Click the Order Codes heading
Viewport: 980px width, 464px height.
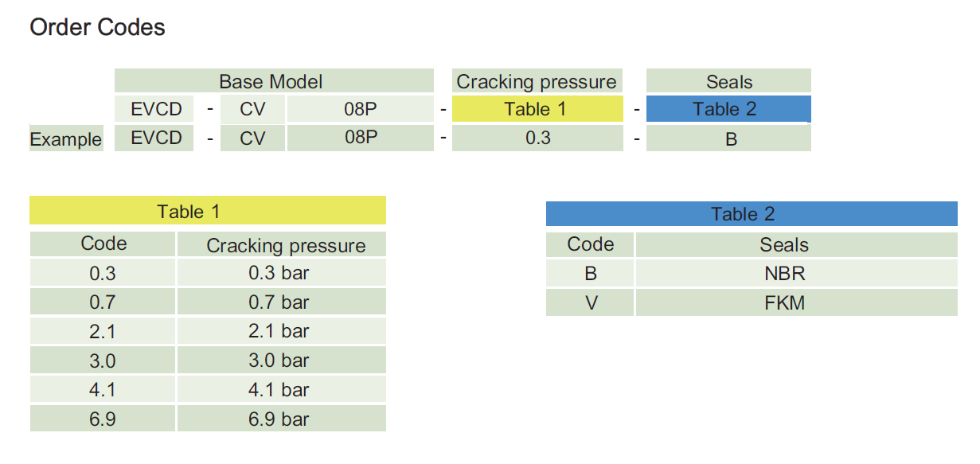pyautogui.click(x=97, y=27)
